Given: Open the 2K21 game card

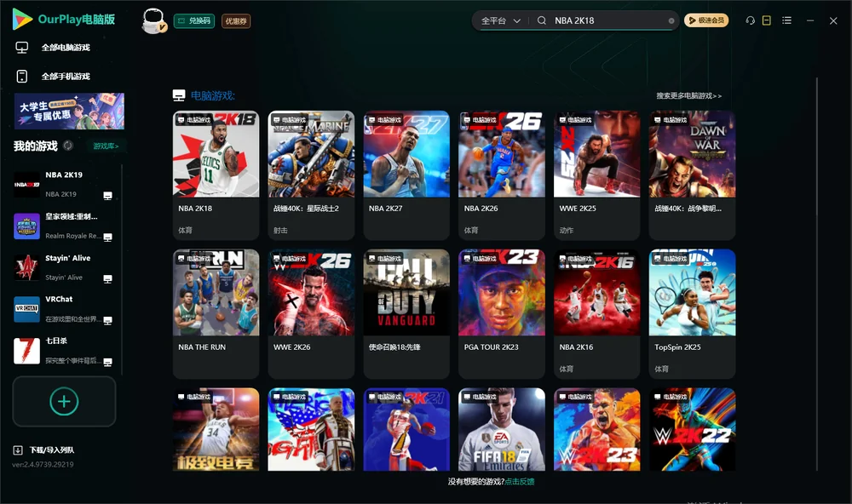Looking at the screenshot, I should 406,429.
